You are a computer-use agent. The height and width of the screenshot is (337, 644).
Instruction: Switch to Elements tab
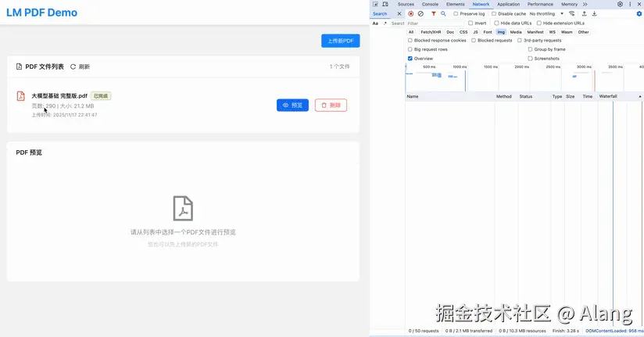click(456, 4)
